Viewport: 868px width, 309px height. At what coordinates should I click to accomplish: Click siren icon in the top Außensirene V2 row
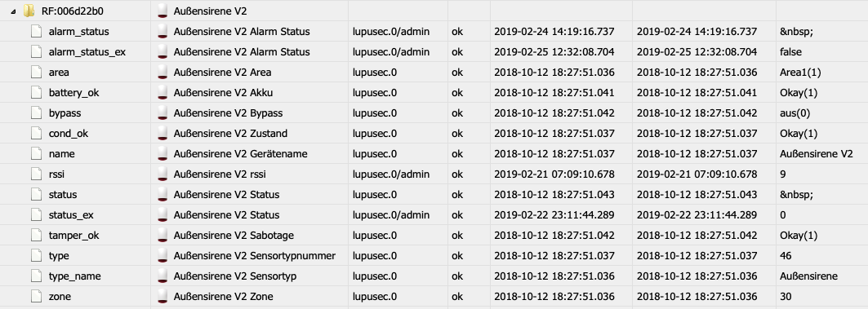(162, 11)
